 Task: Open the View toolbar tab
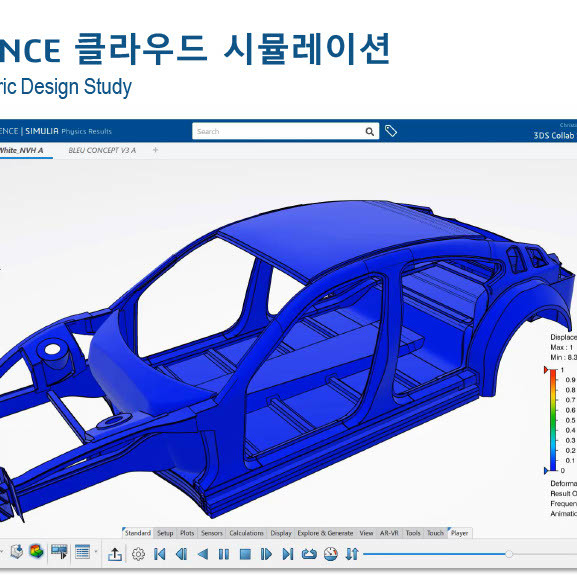point(366,533)
